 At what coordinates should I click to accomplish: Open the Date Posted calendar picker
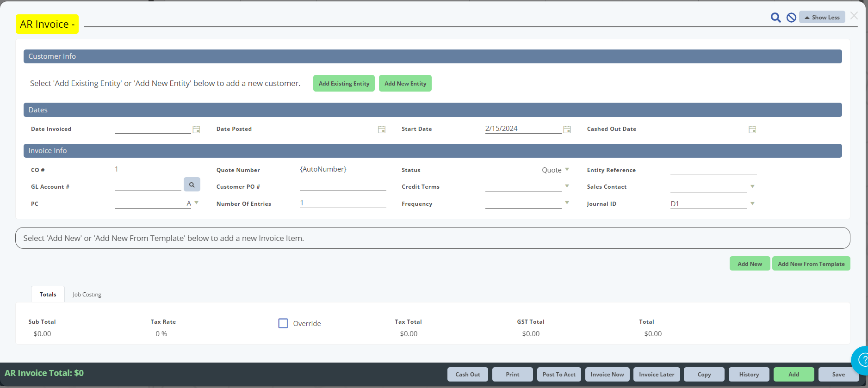382,129
